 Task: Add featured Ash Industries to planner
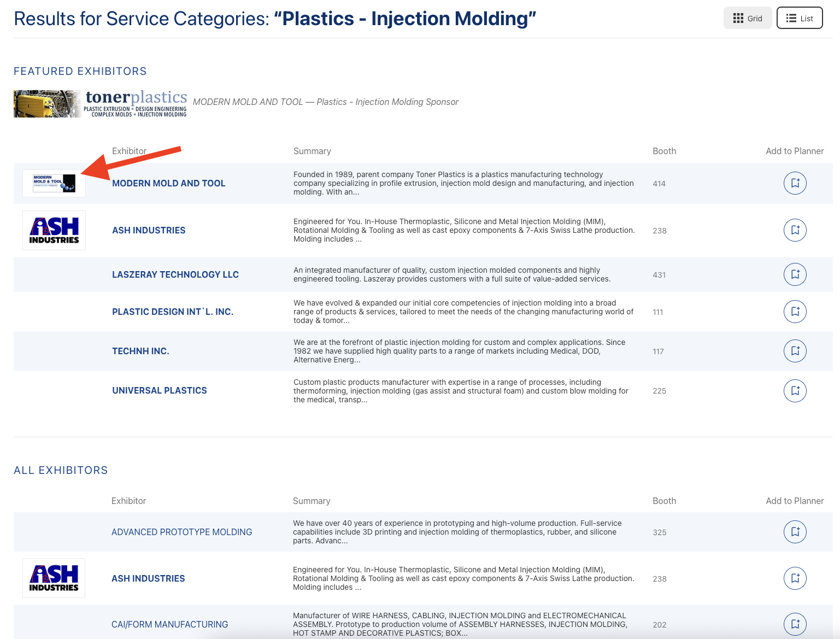point(795,230)
